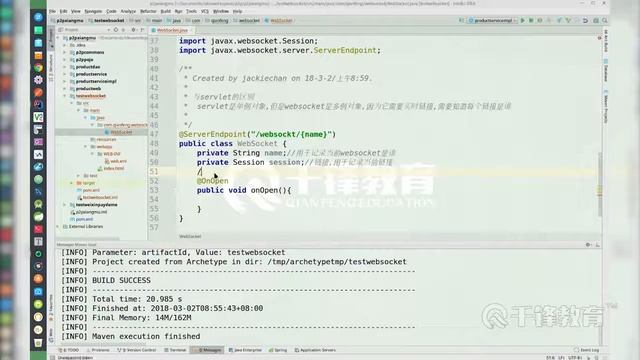The width and height of the screenshot is (640, 360).
Task: Click the Messages panel settings gear icon
Action: [x=588, y=244]
